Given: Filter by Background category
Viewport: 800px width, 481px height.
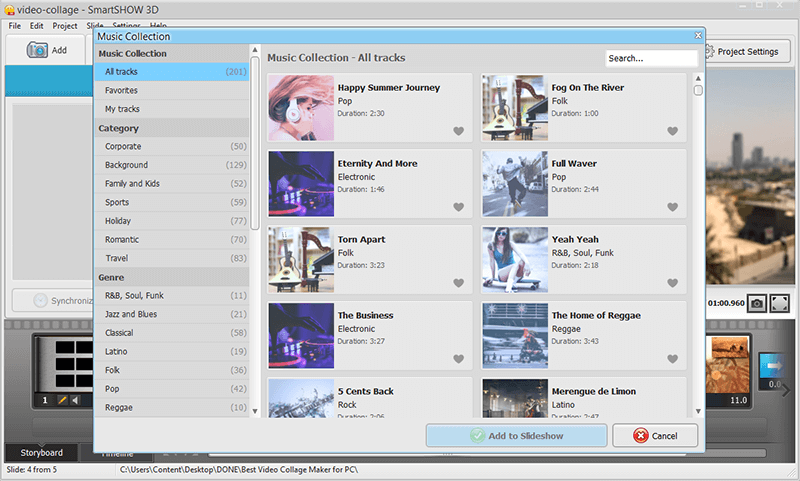Looking at the screenshot, I should 171,165.
